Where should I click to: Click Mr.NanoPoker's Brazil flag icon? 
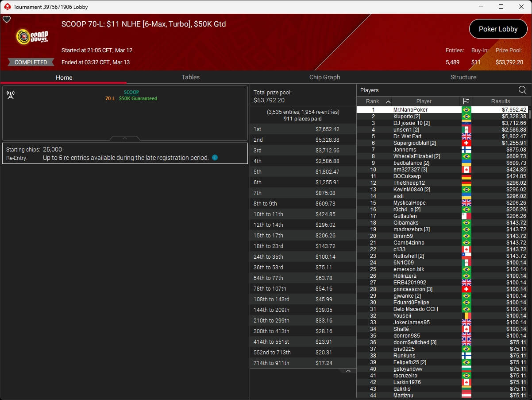click(466, 110)
